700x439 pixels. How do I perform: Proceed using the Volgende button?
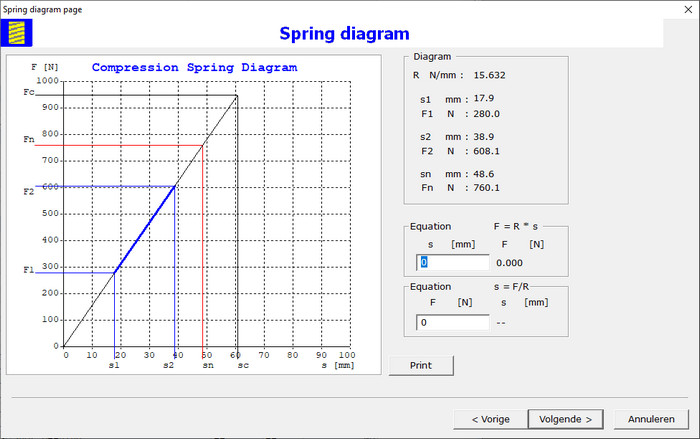[x=566, y=419]
